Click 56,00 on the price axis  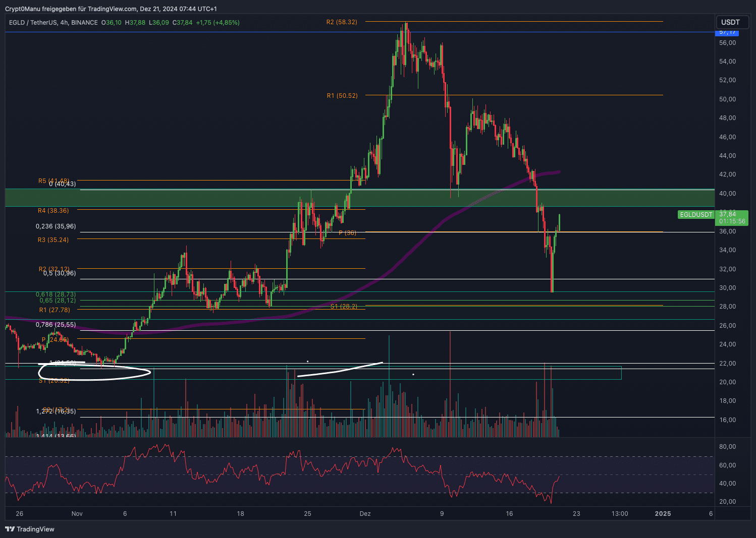pyautogui.click(x=728, y=43)
